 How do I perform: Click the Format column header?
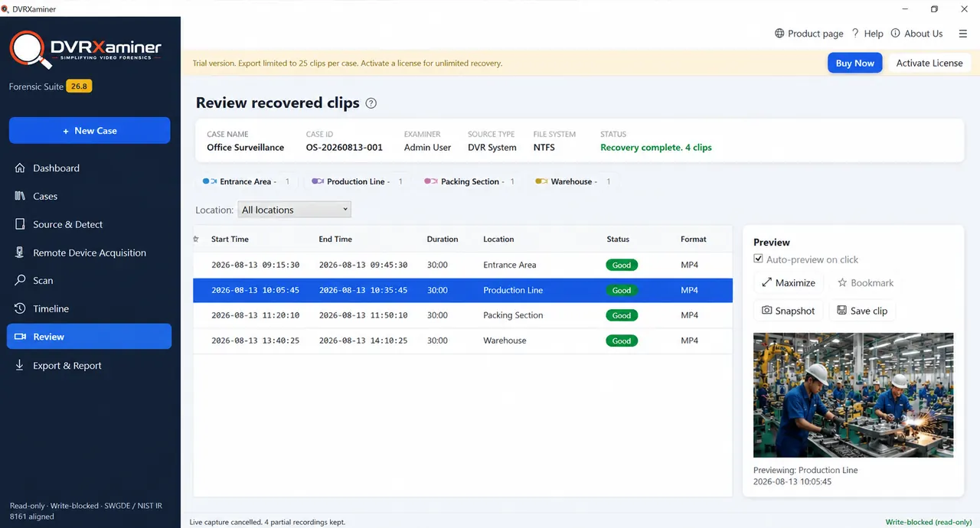694,240
